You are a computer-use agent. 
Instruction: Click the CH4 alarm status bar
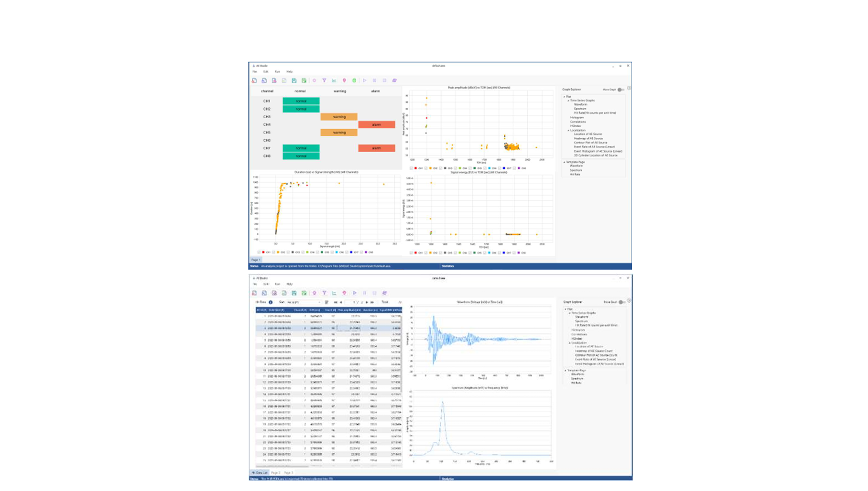377,125
